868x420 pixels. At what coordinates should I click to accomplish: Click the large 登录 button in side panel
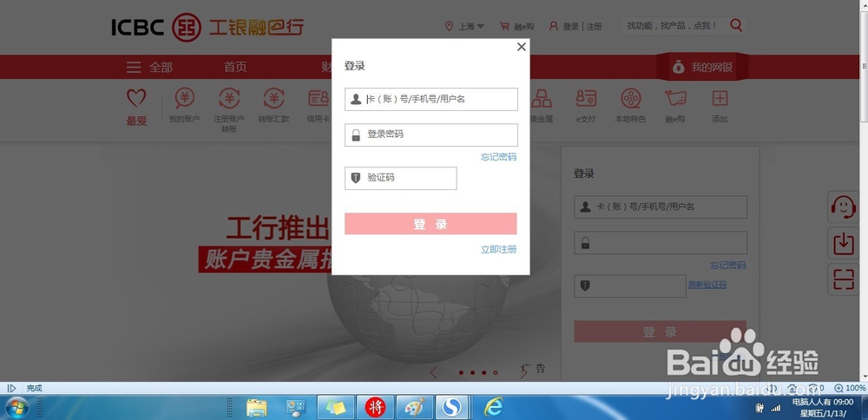(660, 331)
